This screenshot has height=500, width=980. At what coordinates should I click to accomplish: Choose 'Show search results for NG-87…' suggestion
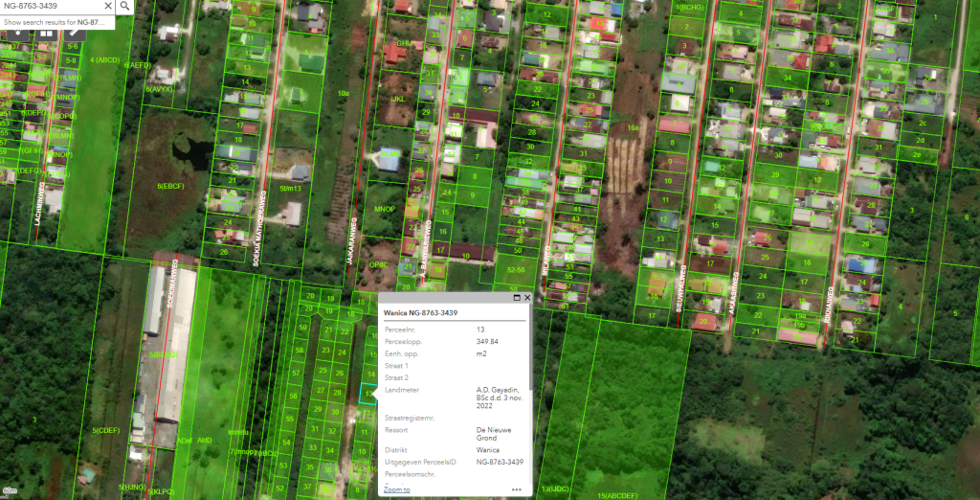(57, 21)
